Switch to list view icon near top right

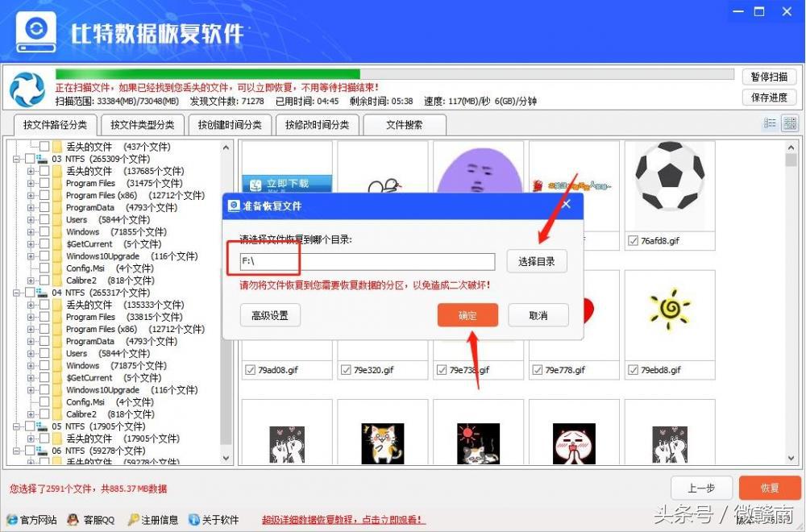tap(770, 123)
